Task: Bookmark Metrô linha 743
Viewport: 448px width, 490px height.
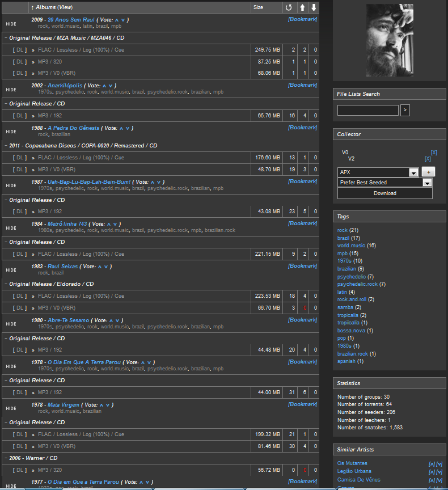Action: pos(302,223)
